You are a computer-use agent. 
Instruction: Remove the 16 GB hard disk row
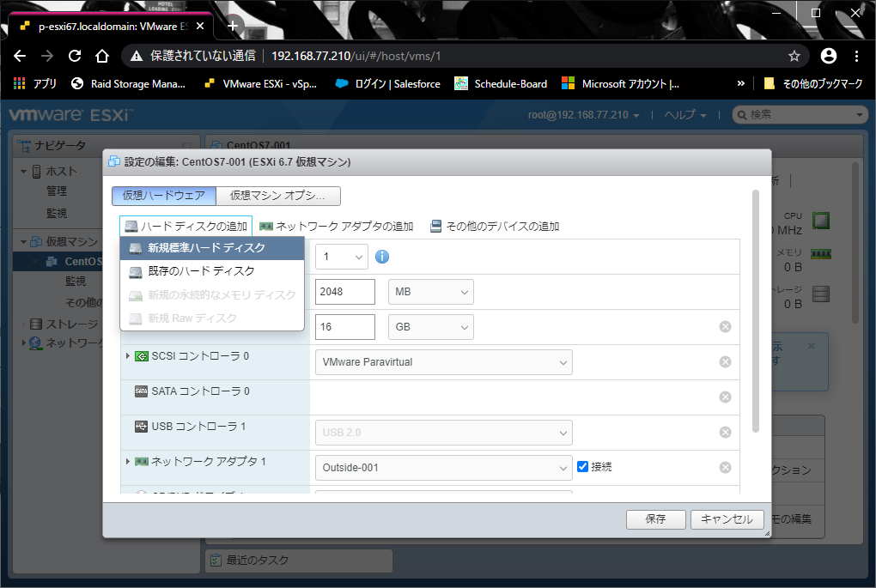click(x=725, y=327)
